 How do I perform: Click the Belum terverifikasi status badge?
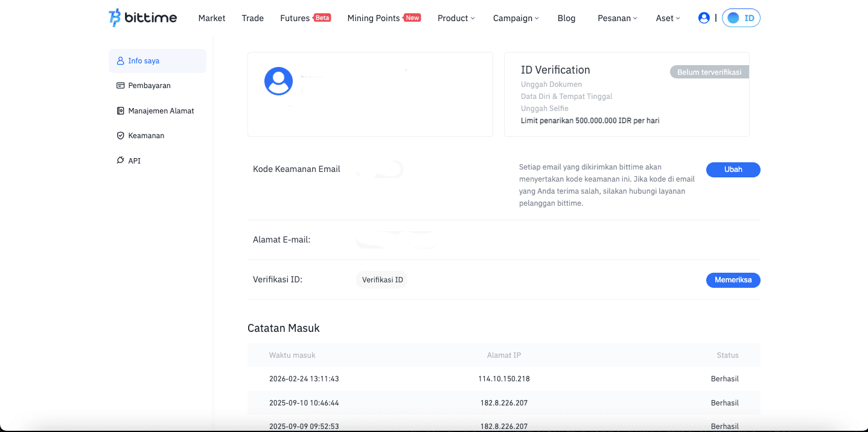[709, 72]
